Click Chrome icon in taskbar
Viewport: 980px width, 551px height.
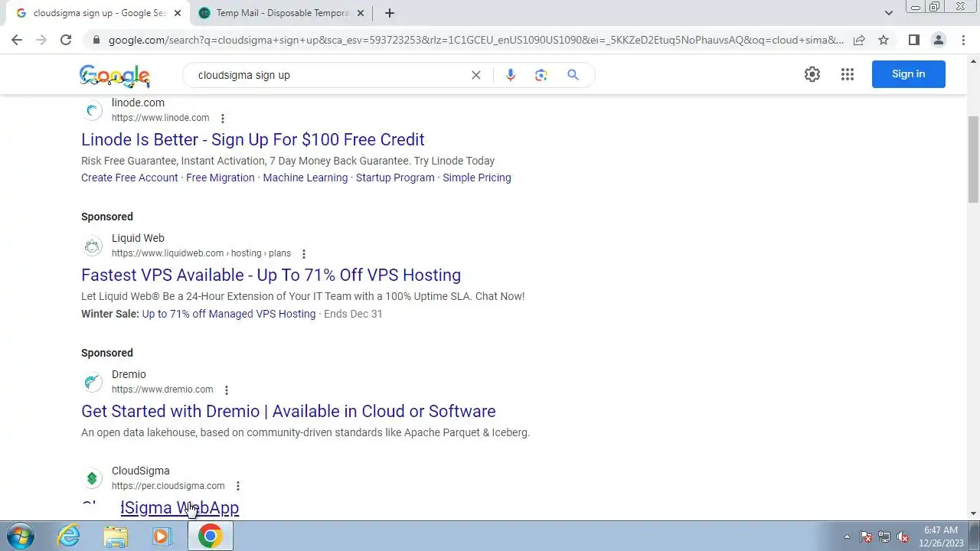(x=210, y=536)
